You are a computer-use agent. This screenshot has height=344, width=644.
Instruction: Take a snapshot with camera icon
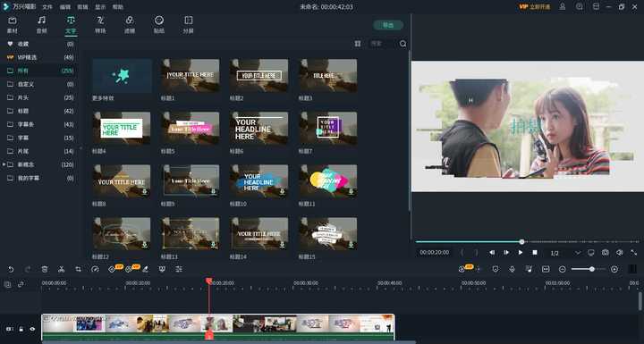click(x=605, y=253)
